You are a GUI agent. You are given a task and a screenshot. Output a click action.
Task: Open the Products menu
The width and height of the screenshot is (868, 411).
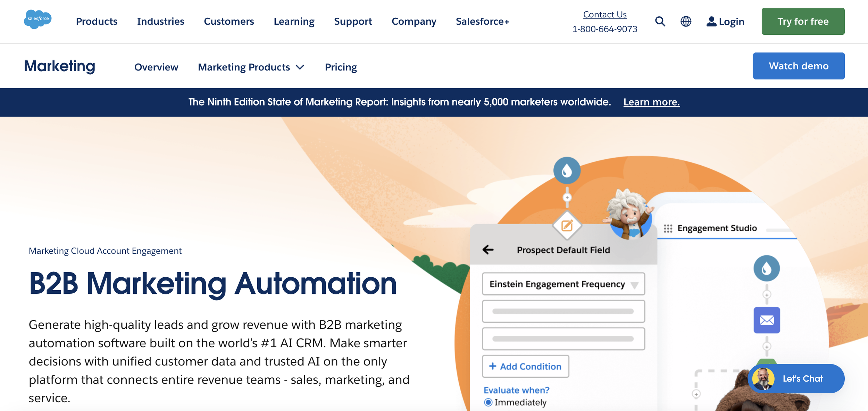[x=97, y=22]
